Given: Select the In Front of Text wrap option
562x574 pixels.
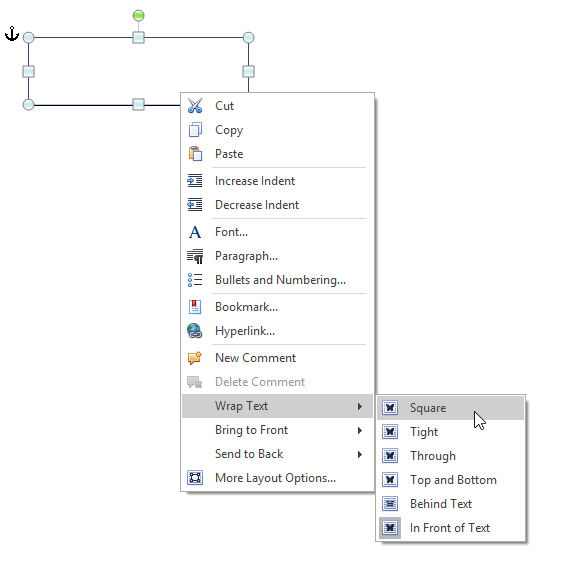Looking at the screenshot, I should pos(451,528).
